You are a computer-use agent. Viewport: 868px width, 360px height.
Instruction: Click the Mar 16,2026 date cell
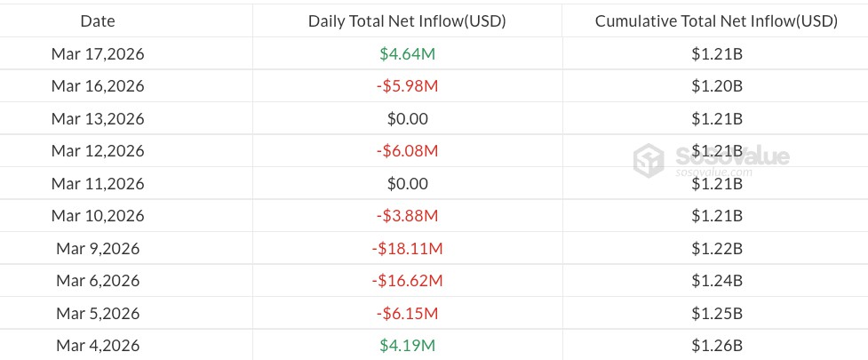(x=98, y=86)
